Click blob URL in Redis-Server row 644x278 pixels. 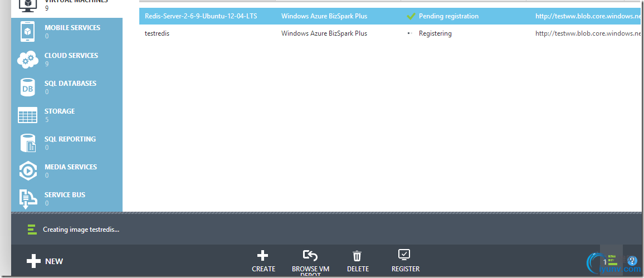tap(588, 16)
